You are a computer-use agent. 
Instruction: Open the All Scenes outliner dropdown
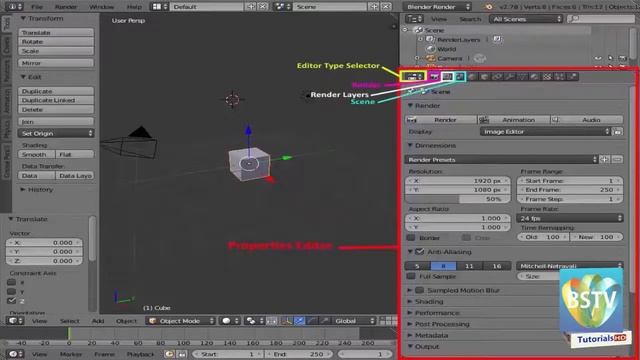click(526, 19)
